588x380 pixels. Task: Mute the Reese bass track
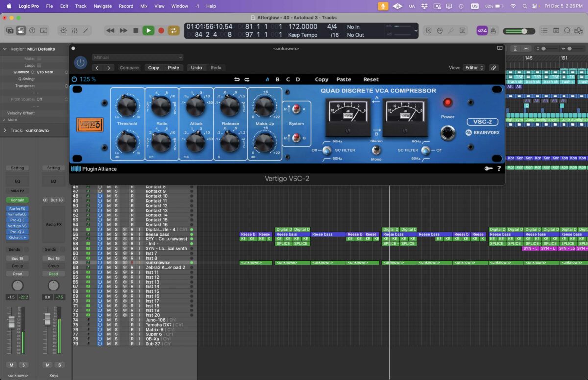pyautogui.click(x=108, y=234)
